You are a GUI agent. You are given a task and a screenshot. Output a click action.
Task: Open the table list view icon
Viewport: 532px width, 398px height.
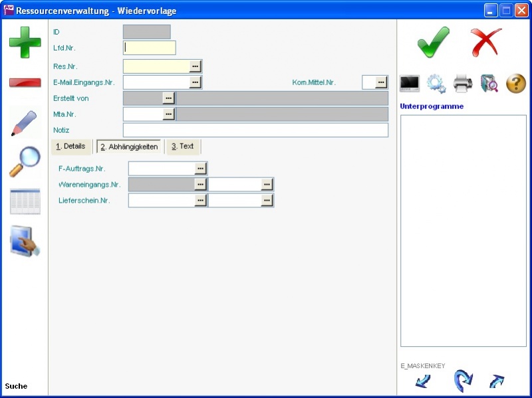(x=25, y=201)
